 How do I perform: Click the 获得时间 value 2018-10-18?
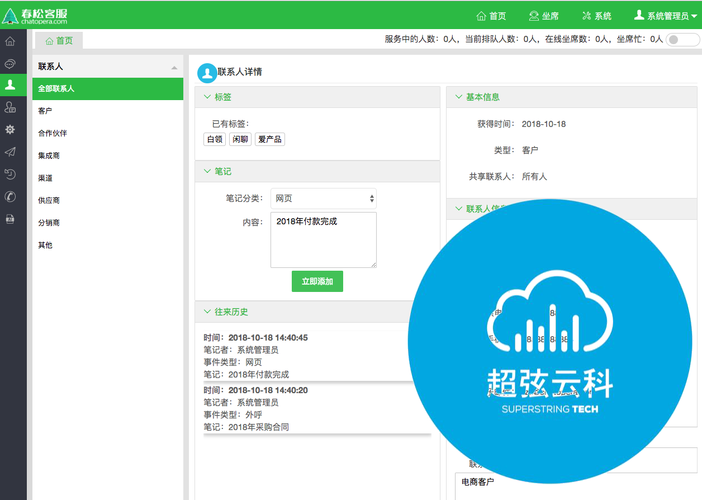point(544,124)
